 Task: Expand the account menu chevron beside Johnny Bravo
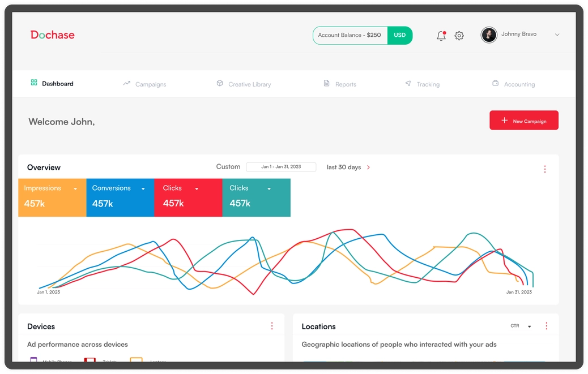coord(557,35)
